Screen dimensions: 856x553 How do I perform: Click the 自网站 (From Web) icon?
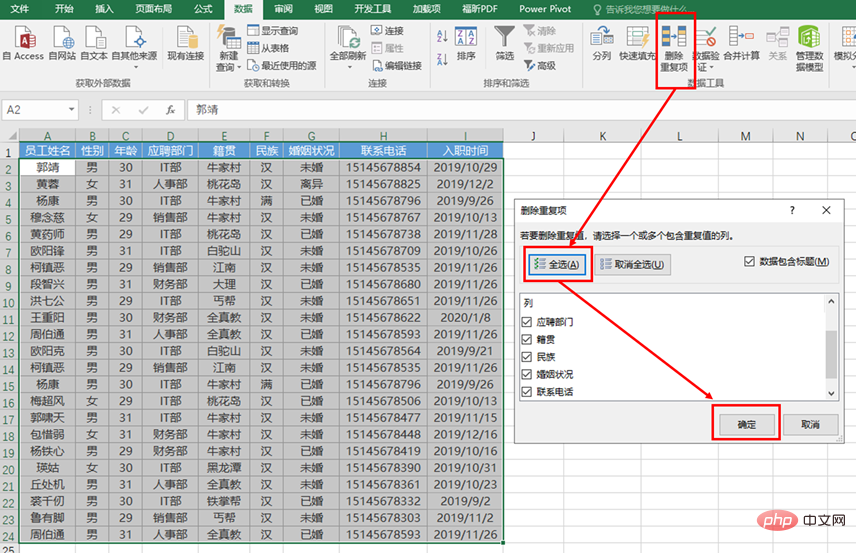coord(62,43)
